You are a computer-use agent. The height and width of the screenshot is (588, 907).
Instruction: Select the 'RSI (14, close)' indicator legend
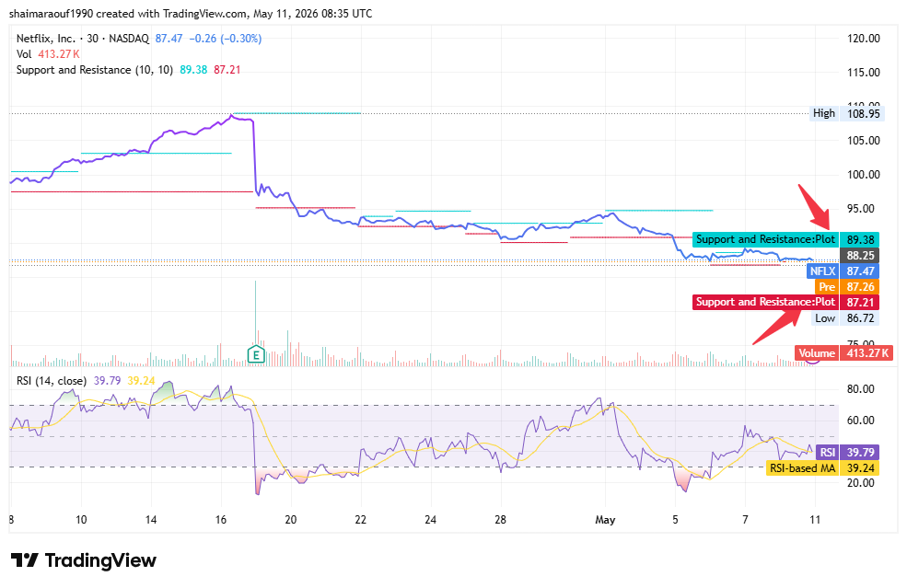click(52, 381)
